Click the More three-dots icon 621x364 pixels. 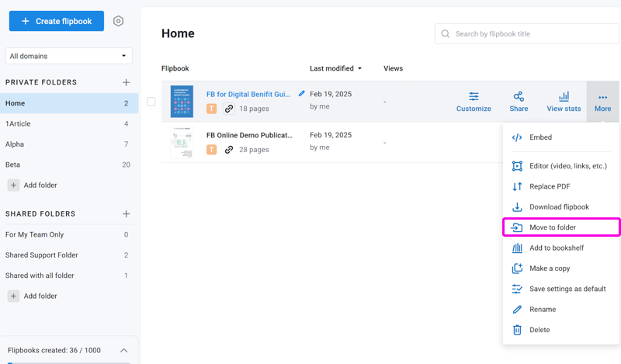tap(602, 98)
